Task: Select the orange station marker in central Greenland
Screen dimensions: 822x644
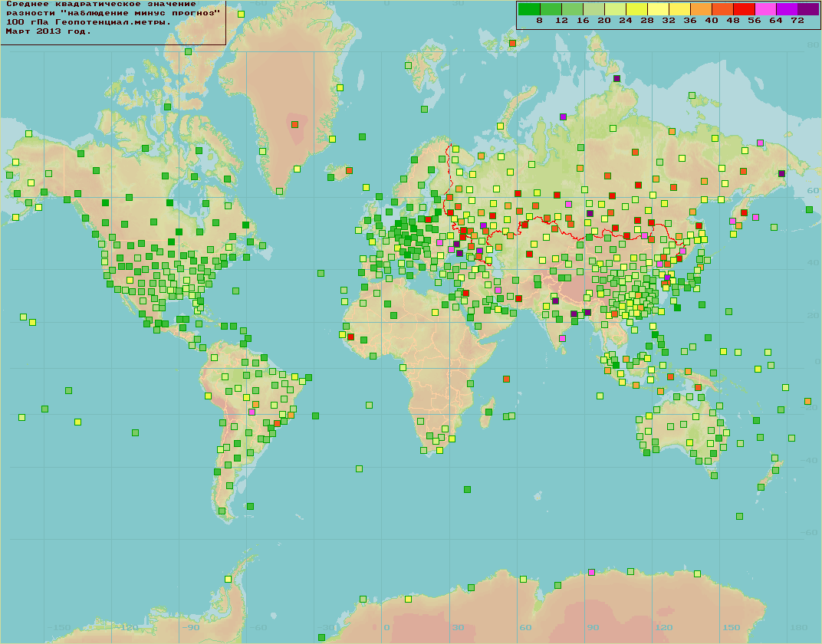Action: click(294, 125)
